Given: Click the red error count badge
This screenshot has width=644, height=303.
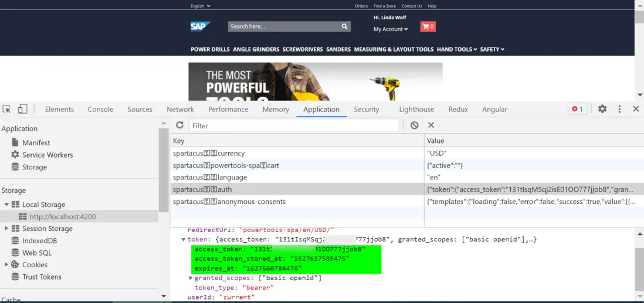Looking at the screenshot, I should point(578,109).
